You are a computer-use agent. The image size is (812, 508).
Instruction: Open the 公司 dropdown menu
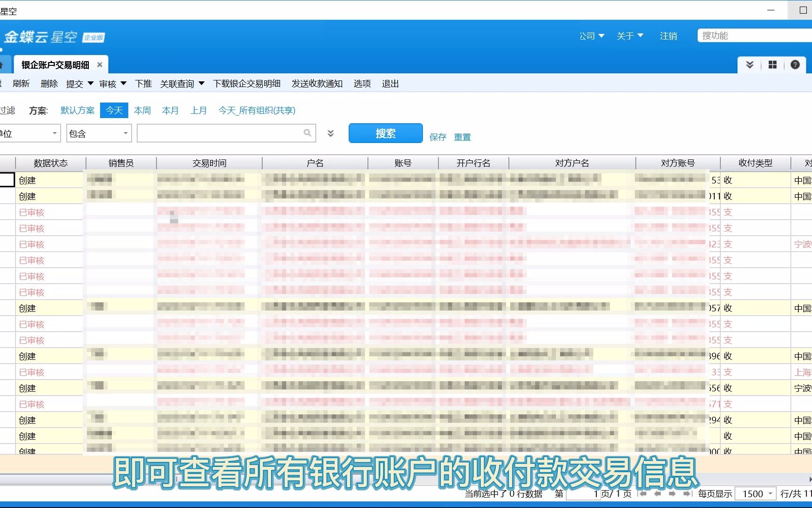[x=592, y=36]
